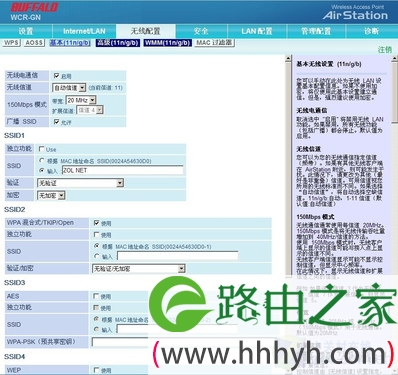This screenshot has width=398, height=375.
Task: Expand the SSID1 authentication dropdown
Action: tap(80, 183)
